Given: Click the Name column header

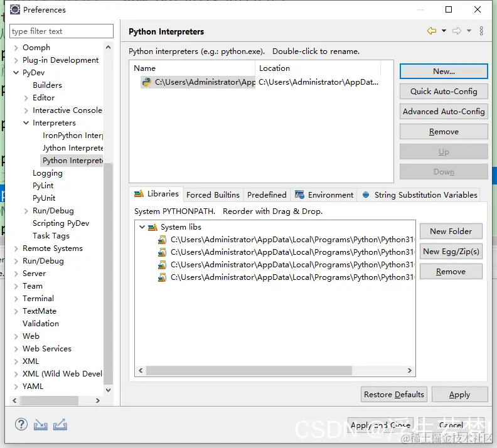Looking at the screenshot, I should point(192,68).
